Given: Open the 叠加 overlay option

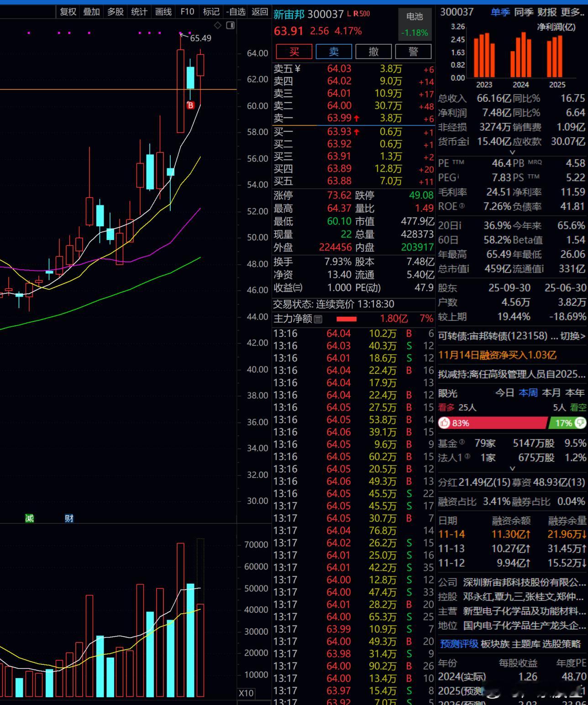Looking at the screenshot, I should 91,12.
